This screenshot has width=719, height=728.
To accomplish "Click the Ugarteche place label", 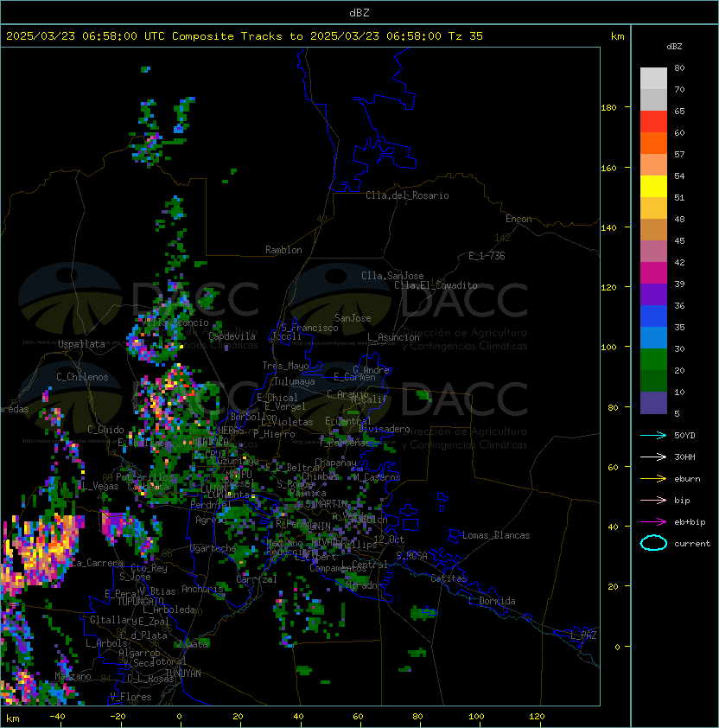I will (213, 548).
